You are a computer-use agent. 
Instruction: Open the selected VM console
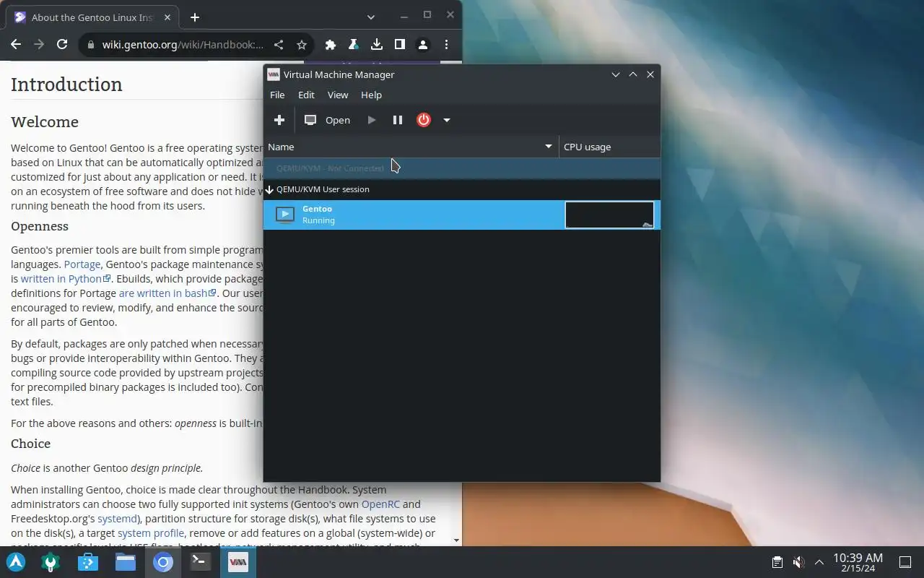[327, 120]
